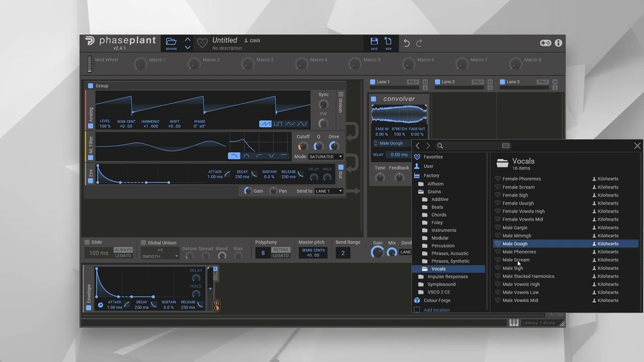The image size is (644, 362).
Task: Open the gamepad settings icon
Action: pos(545,43)
